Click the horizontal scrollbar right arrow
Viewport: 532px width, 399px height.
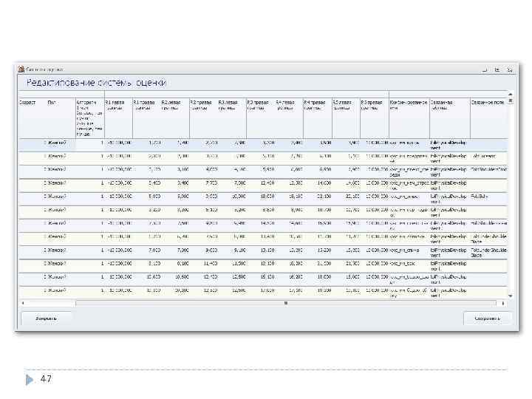(x=503, y=303)
